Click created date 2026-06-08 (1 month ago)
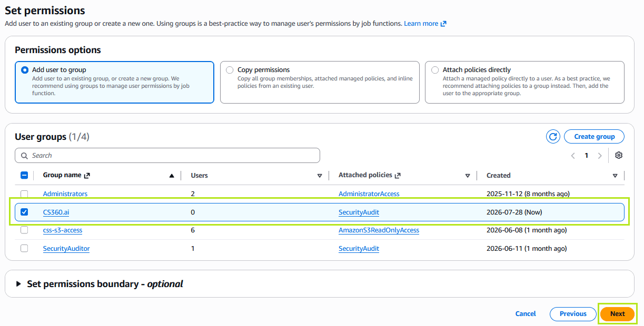644x326 pixels. (527, 230)
